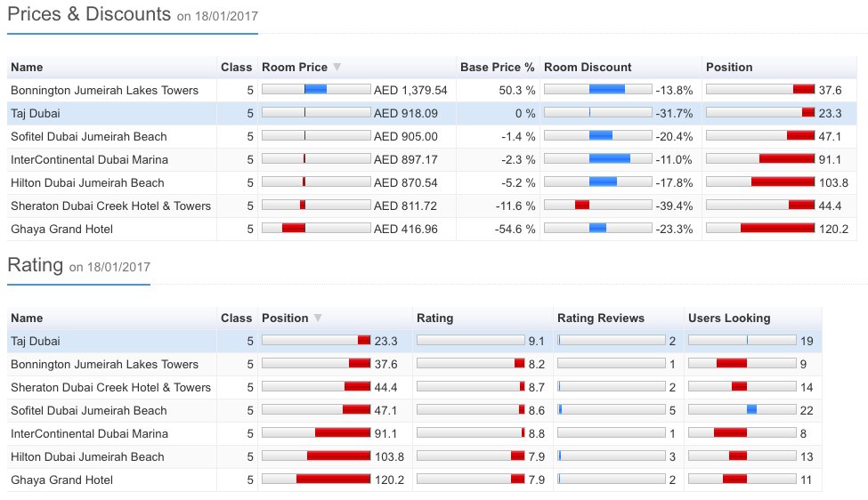Sort by Room Discount column header
The height and width of the screenshot is (500, 868).
click(588, 68)
